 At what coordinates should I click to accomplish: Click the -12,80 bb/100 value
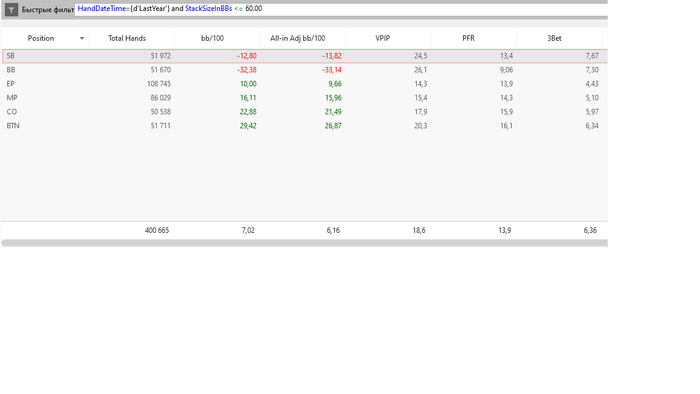click(247, 56)
